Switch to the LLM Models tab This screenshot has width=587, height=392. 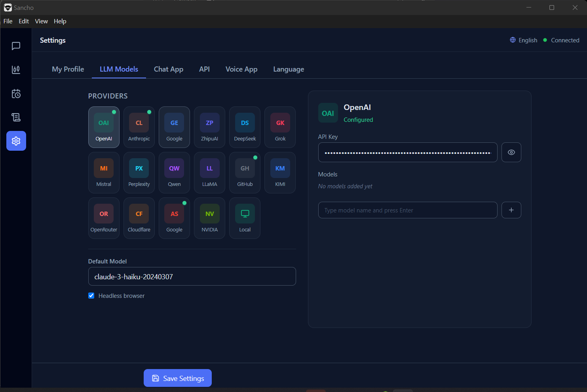pyautogui.click(x=119, y=69)
